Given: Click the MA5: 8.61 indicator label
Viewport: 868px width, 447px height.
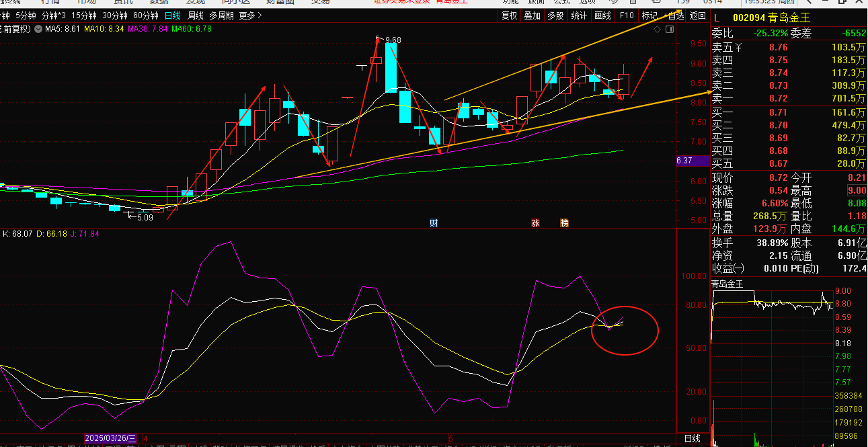Looking at the screenshot, I should click(x=64, y=29).
